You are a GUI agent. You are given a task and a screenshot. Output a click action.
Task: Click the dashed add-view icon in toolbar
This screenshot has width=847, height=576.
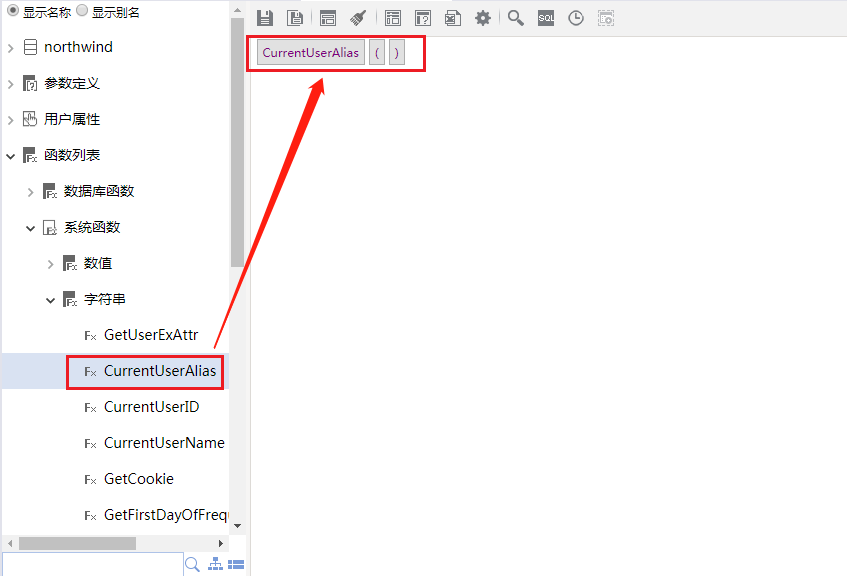pos(606,18)
